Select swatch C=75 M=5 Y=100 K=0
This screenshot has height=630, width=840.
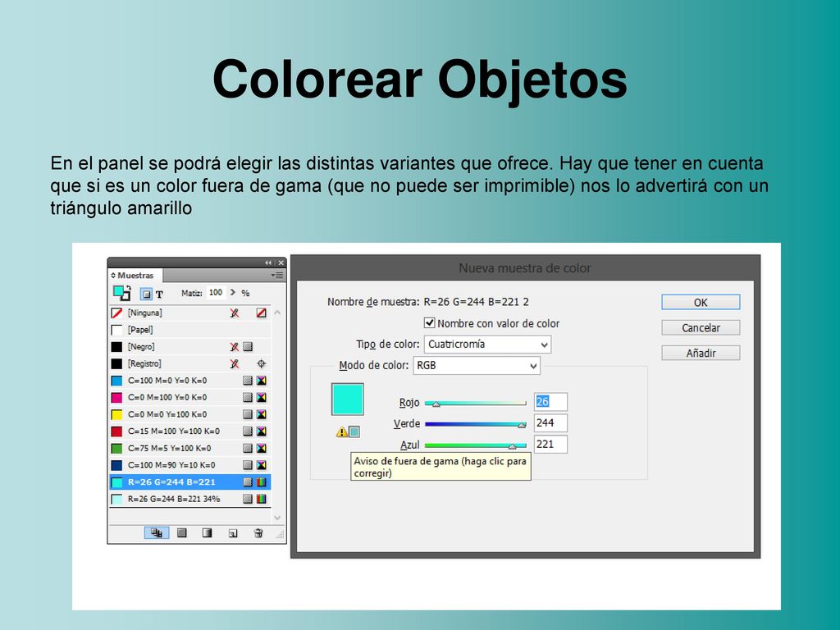(190, 449)
